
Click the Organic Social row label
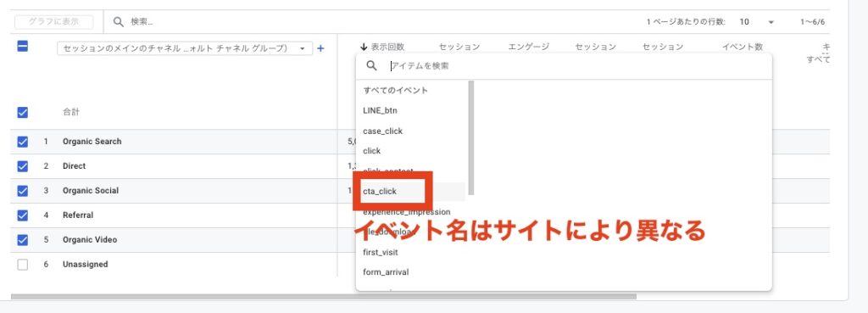tap(91, 191)
